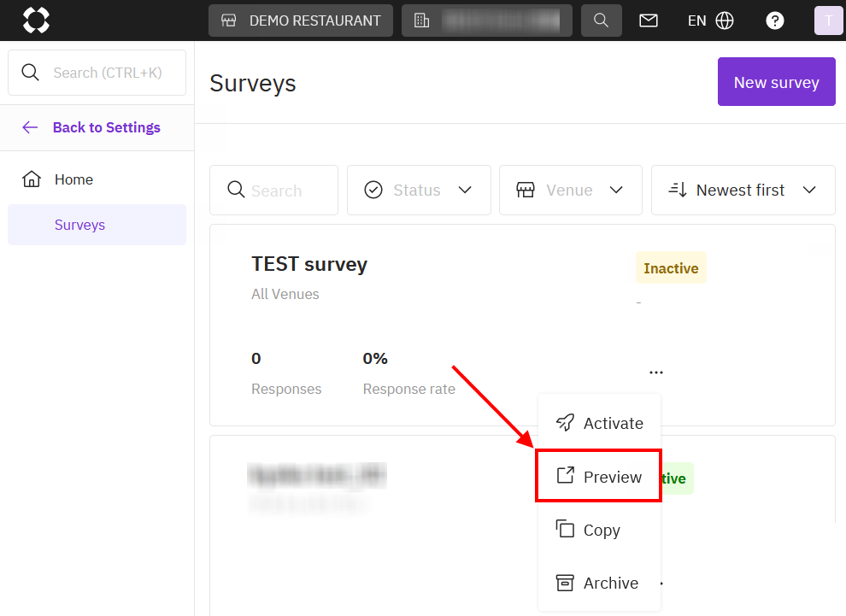Select Preview from the context menu
846x616 pixels.
[x=599, y=477]
